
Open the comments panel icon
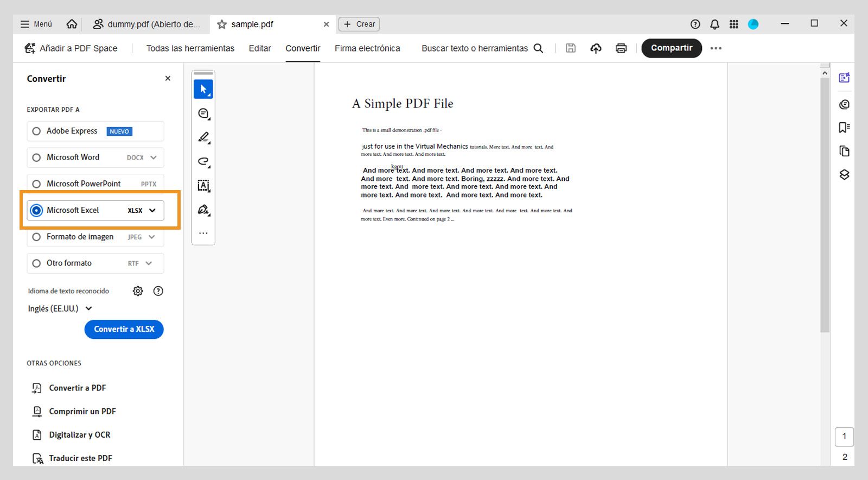tap(844, 104)
